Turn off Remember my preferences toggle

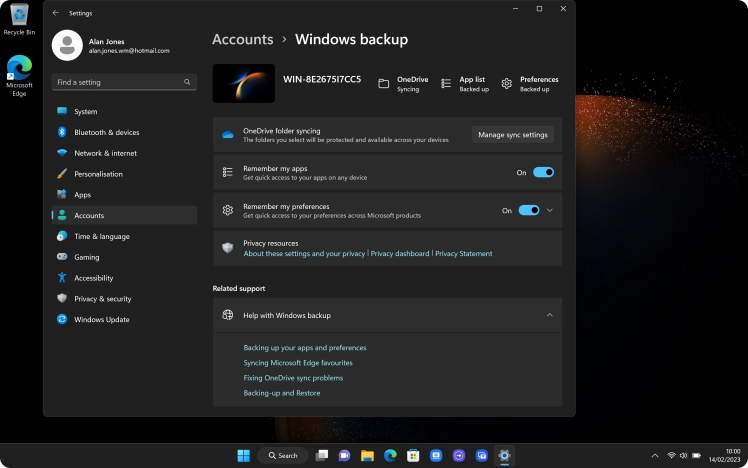point(529,210)
